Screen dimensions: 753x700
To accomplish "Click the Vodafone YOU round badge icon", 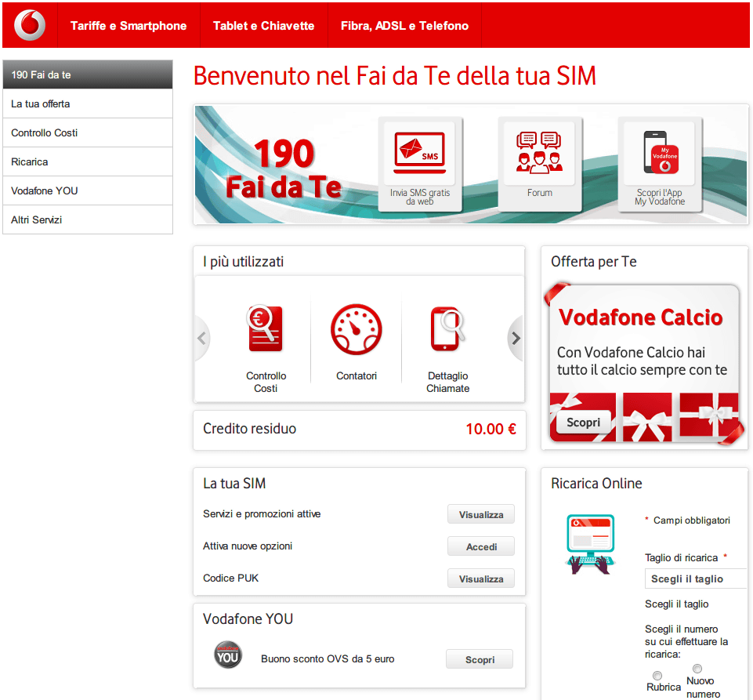I will [228, 655].
